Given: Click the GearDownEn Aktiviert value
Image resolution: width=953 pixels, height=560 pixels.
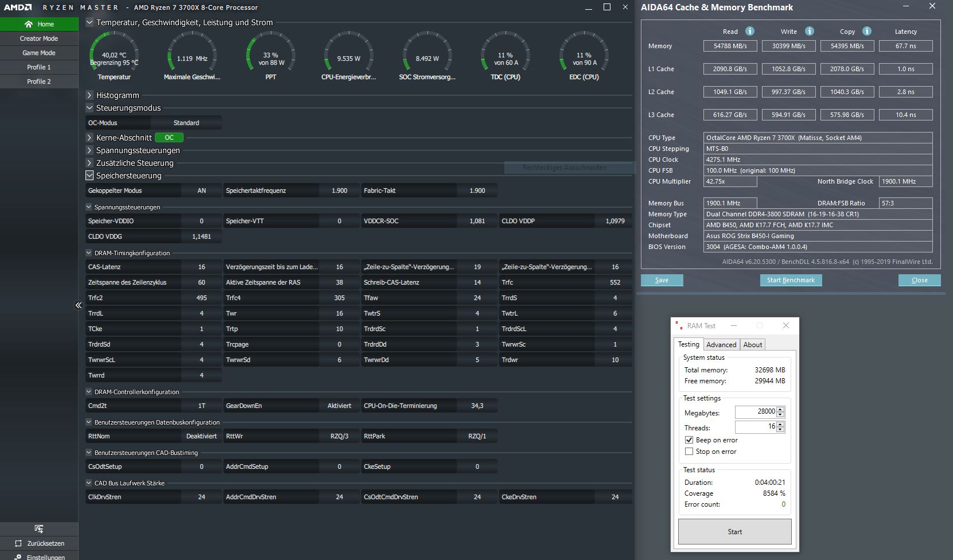Looking at the screenshot, I should (339, 406).
